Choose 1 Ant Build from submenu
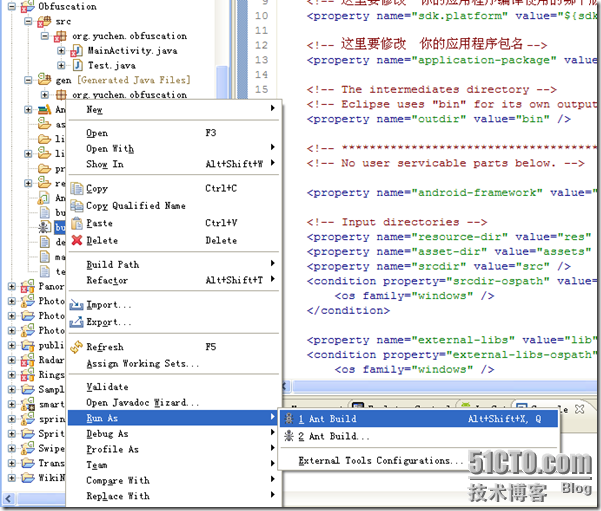The width and height of the screenshot is (601, 511). tap(419, 419)
